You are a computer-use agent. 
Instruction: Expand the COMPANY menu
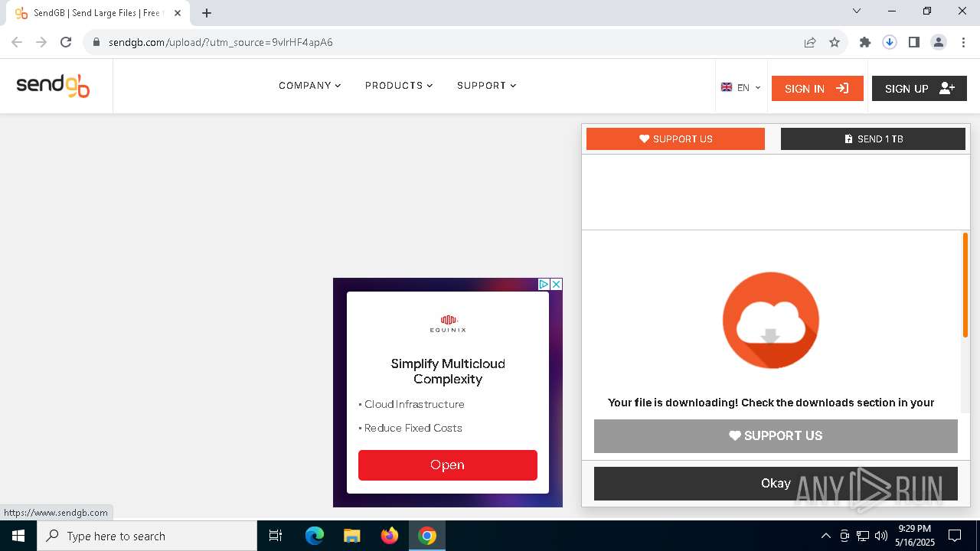click(310, 86)
